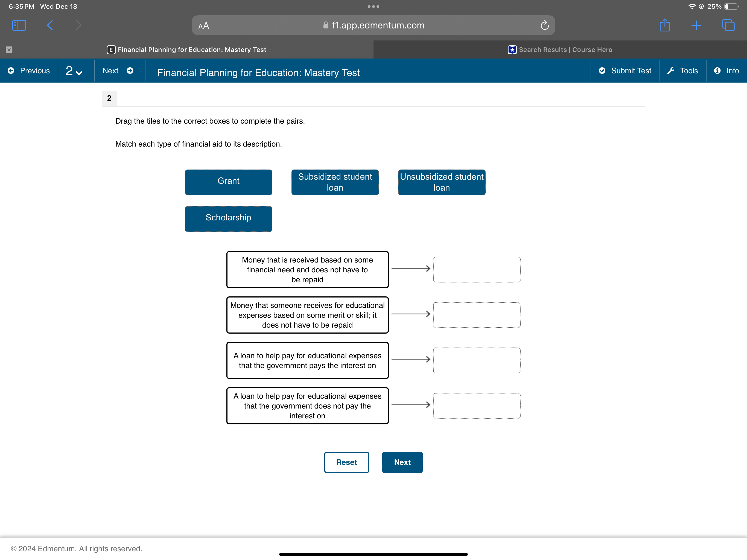Open Tools wrench menu
This screenshot has height=560, width=747.
[682, 71]
